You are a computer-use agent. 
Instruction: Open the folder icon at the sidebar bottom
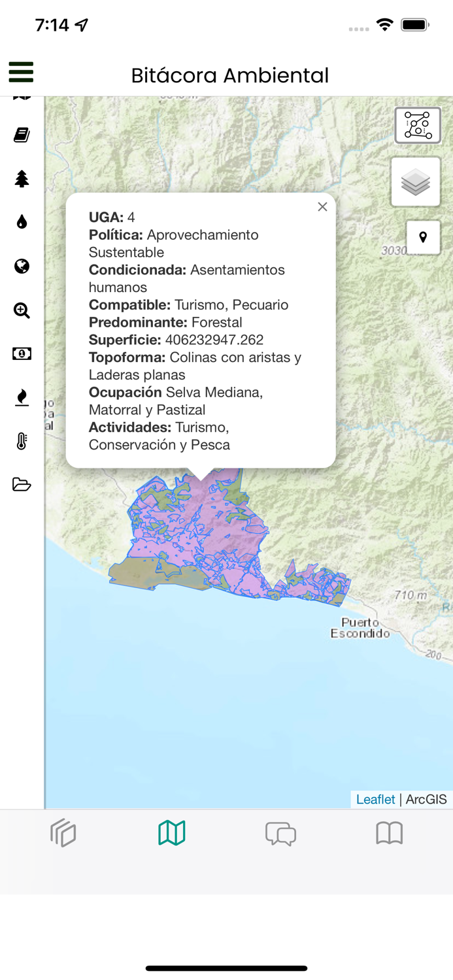[x=20, y=485]
